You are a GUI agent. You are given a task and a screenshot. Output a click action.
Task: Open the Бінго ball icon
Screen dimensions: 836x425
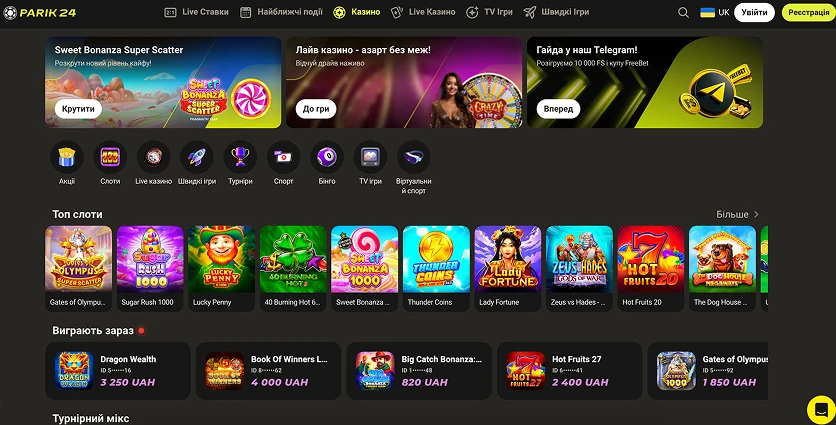(x=327, y=157)
